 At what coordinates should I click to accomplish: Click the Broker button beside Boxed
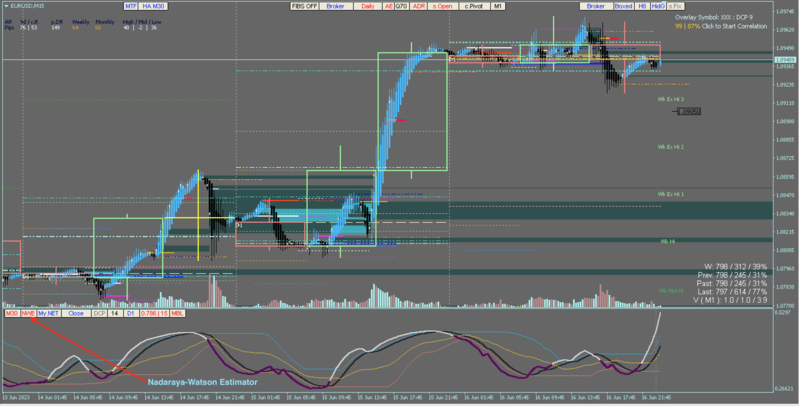(596, 6)
